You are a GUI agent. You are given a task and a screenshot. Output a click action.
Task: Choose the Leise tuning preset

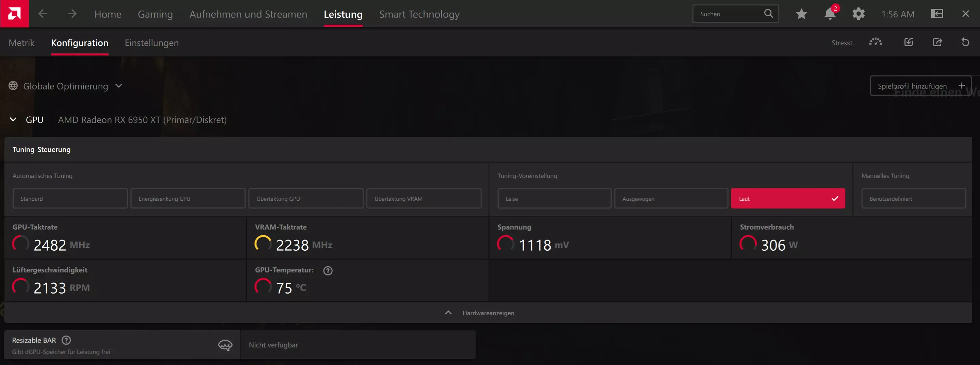click(554, 198)
